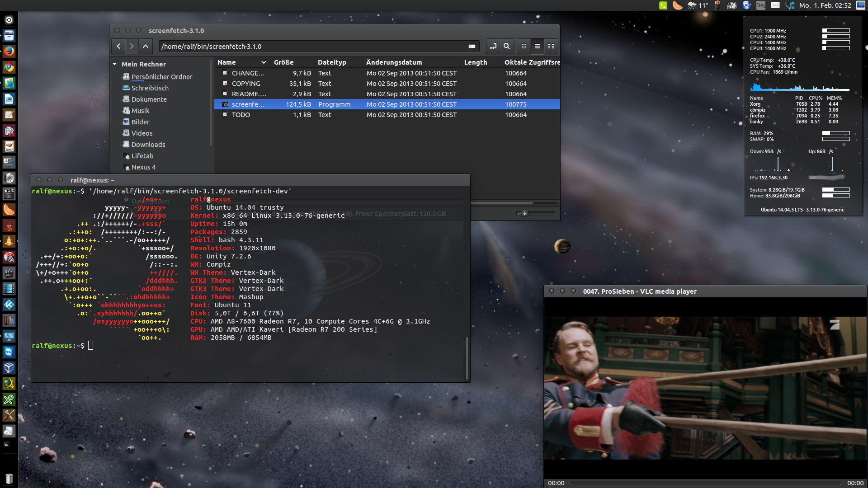This screenshot has width=868, height=488.
Task: Switch to icon grid view
Action: (x=524, y=46)
